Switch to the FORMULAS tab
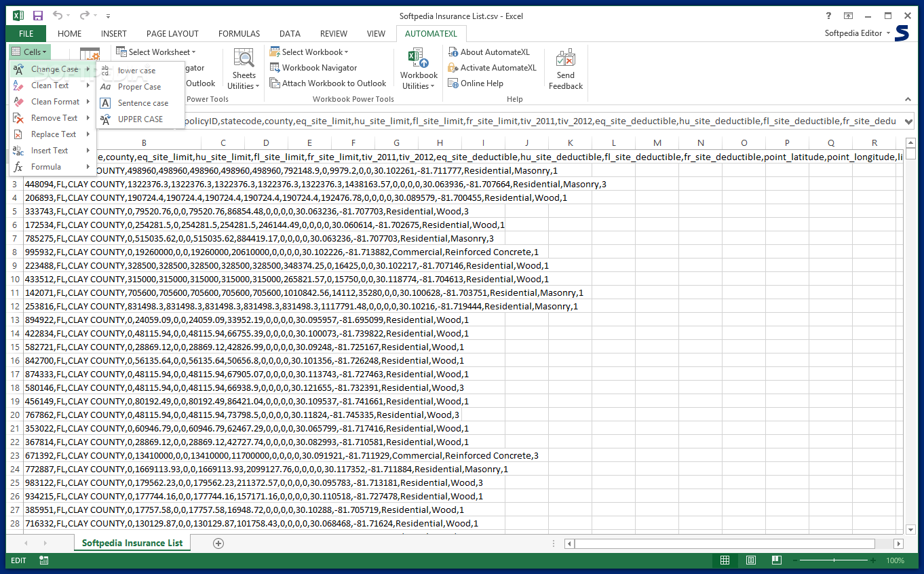This screenshot has width=924, height=574. (x=239, y=33)
